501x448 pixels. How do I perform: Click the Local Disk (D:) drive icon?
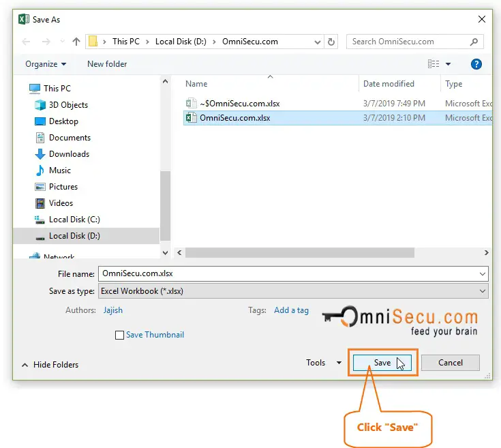point(40,238)
